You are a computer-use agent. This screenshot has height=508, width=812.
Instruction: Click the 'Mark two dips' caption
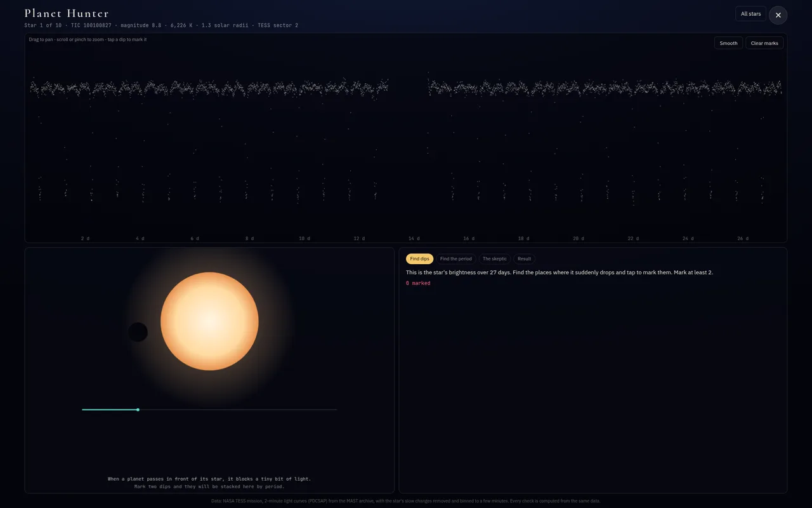pos(209,486)
